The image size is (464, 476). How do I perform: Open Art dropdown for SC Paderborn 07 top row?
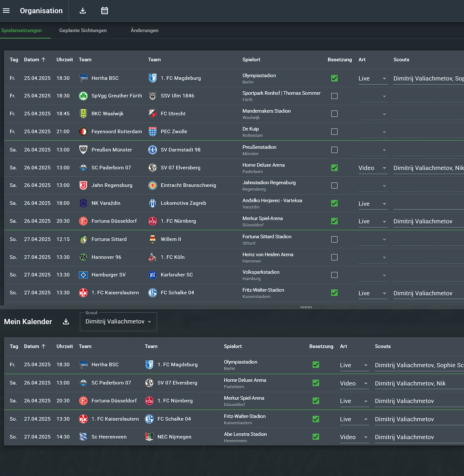pos(373,168)
